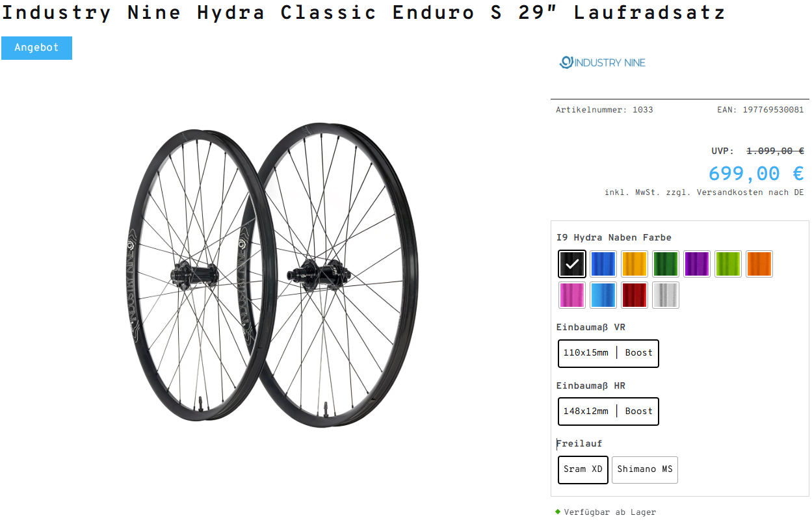This screenshot has width=812, height=522.
Task: Open the Industry Nine brand logo
Action: (x=603, y=62)
